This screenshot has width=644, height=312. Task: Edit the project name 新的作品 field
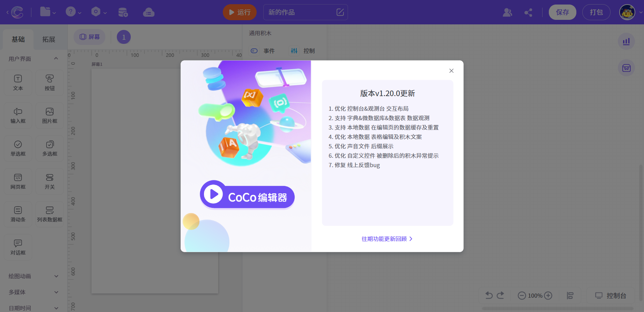(305, 12)
